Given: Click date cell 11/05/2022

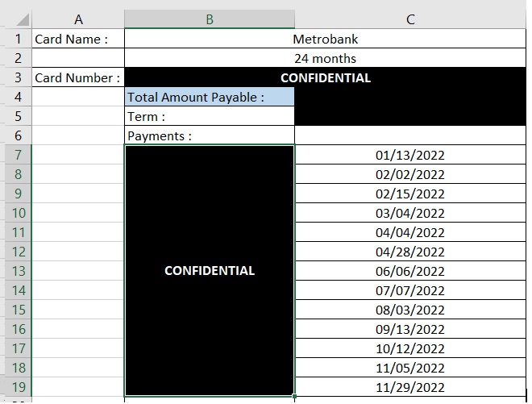Looking at the screenshot, I should point(410,368).
